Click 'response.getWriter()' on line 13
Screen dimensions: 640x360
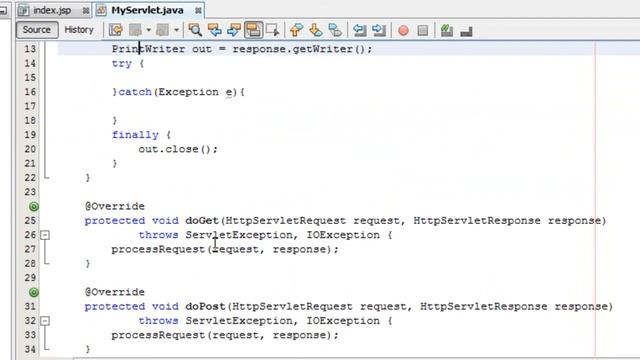(298, 49)
